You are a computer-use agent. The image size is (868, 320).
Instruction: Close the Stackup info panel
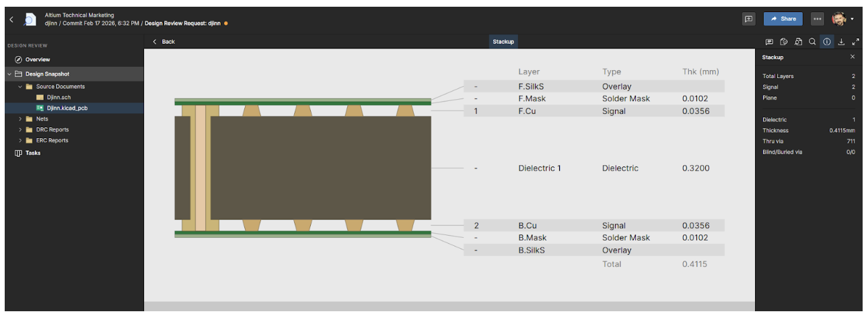pos(853,57)
